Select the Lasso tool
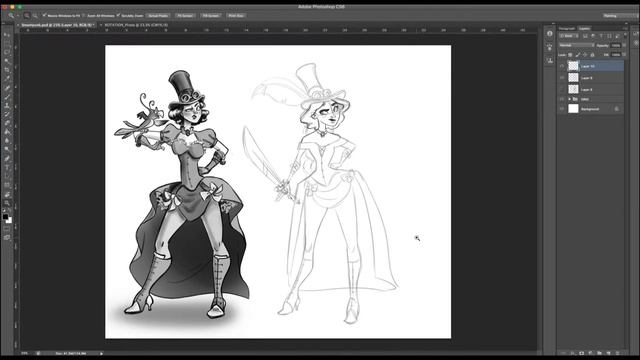Image resolution: width=640 pixels, height=360 pixels. (7, 52)
